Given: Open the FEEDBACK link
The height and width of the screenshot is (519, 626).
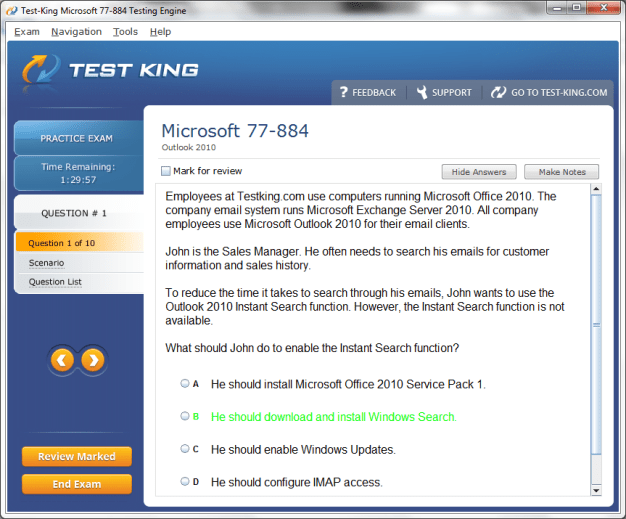Looking at the screenshot, I should (x=374, y=93).
